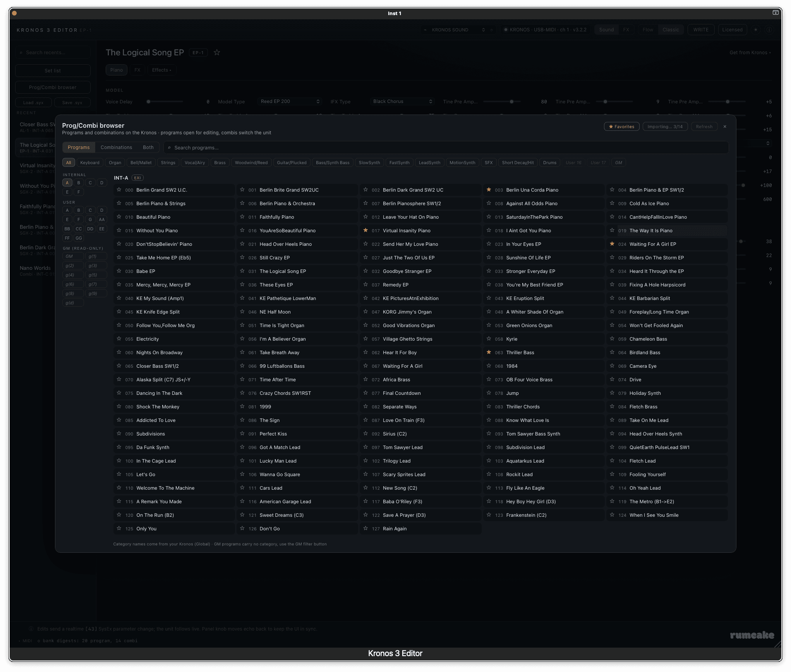Star When I See You Smile
The height and width of the screenshot is (672, 791).
(612, 515)
